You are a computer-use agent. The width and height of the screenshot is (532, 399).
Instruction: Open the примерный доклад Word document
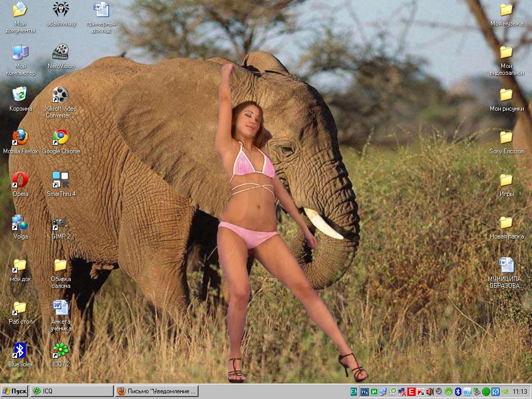click(x=101, y=10)
